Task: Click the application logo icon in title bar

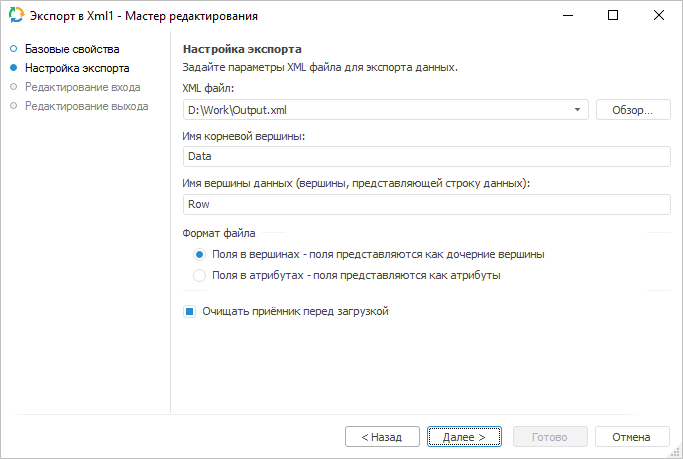Action: click(x=16, y=16)
